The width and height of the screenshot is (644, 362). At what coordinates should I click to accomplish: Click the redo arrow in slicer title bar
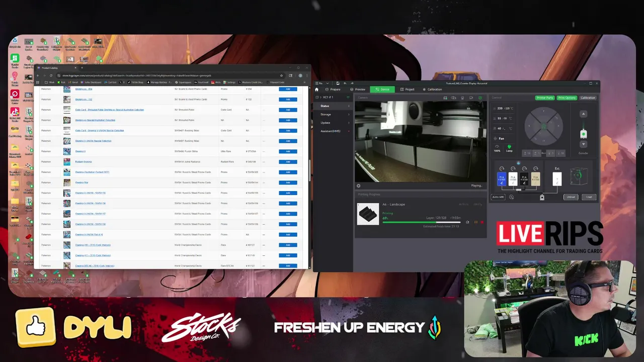point(352,83)
